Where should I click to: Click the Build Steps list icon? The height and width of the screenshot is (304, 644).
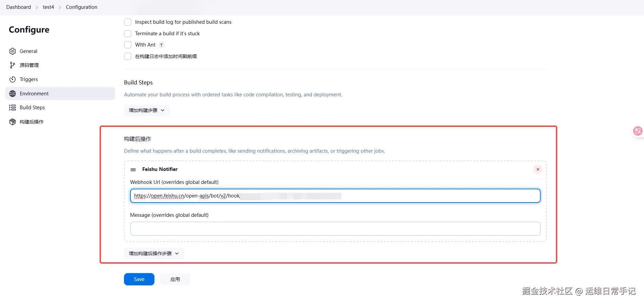click(x=13, y=108)
